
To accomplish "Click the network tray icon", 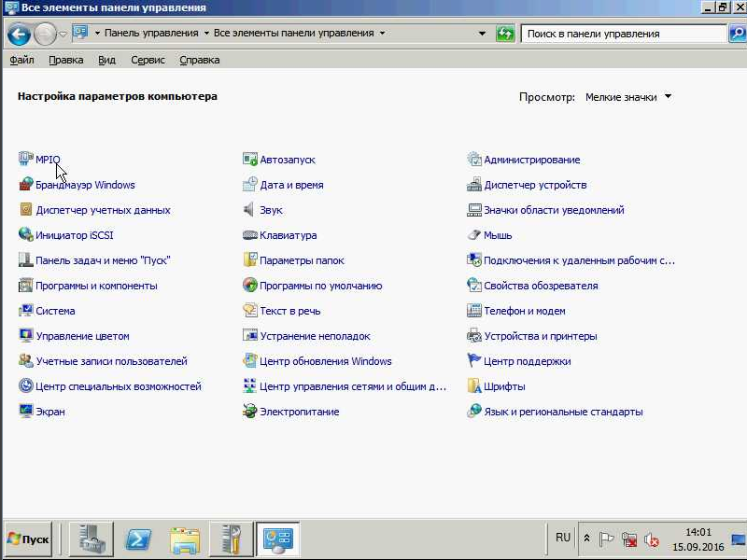I will pyautogui.click(x=629, y=539).
